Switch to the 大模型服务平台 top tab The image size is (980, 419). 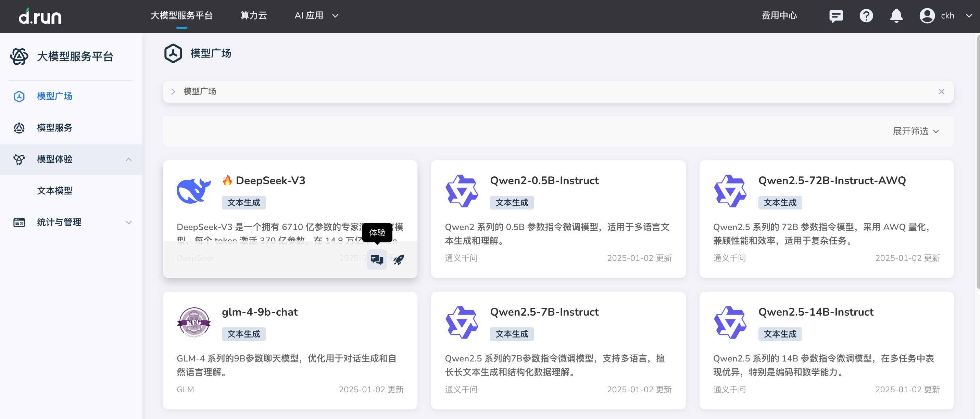coord(181,16)
